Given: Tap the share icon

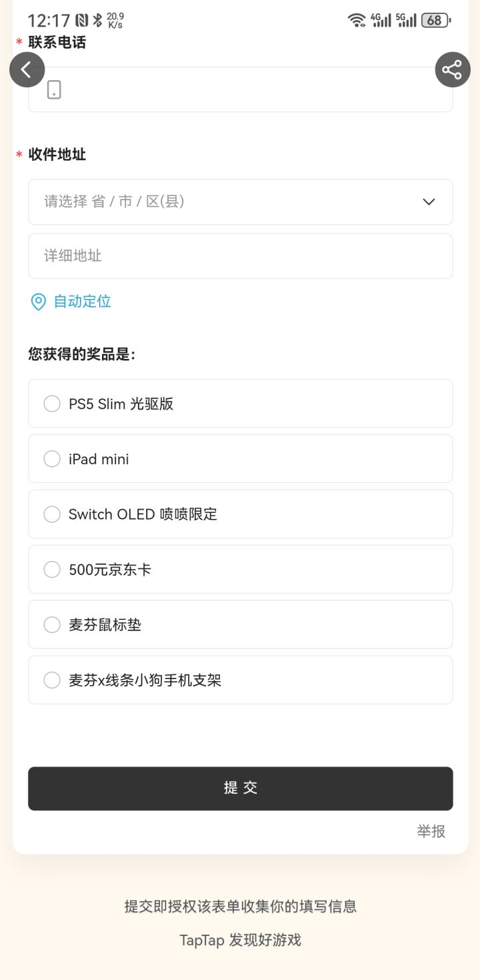Looking at the screenshot, I should pos(453,69).
